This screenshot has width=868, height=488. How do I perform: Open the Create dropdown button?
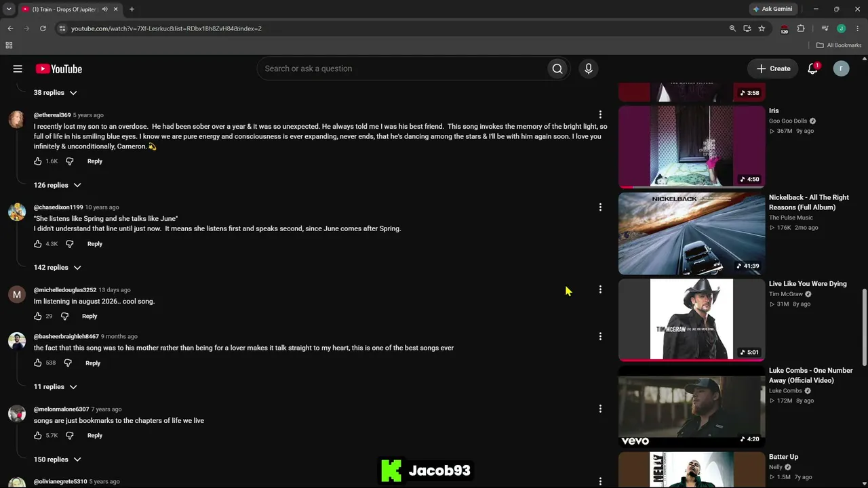tap(773, 68)
